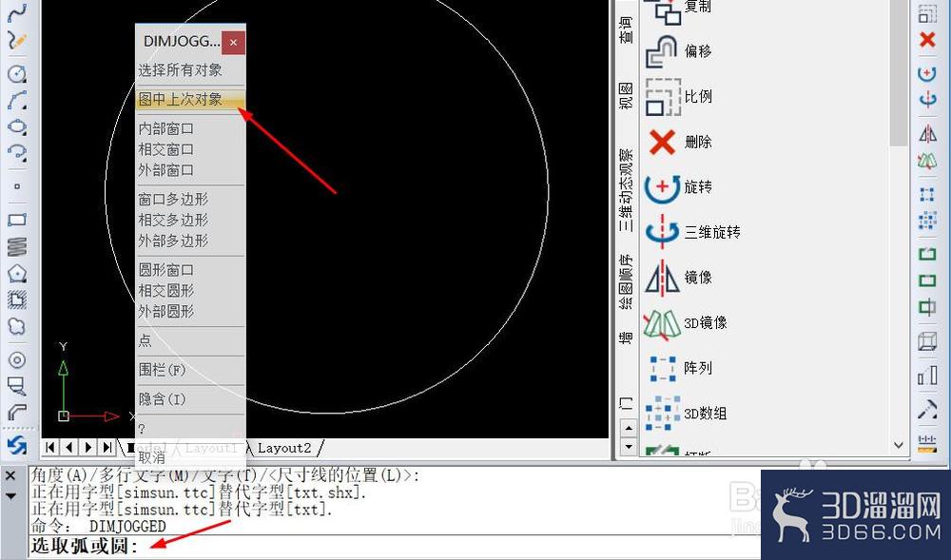The width and height of the screenshot is (951, 560).
Task: Open the 视图 vertical panel tab
Action: tap(626, 96)
